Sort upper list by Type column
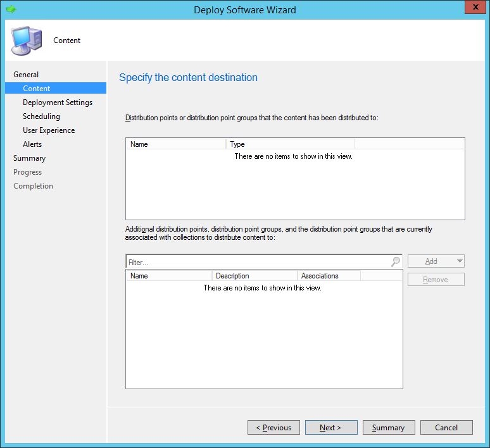The image size is (490, 448). click(291, 144)
